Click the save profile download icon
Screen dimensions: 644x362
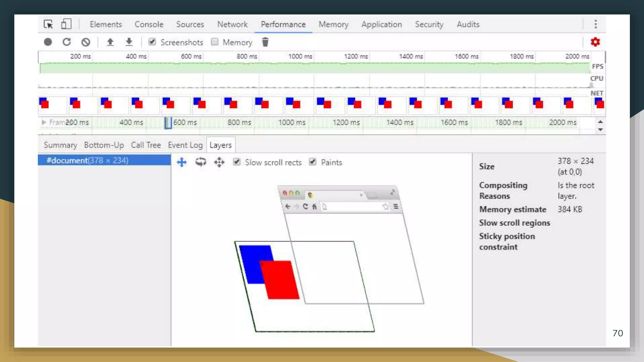pos(129,42)
